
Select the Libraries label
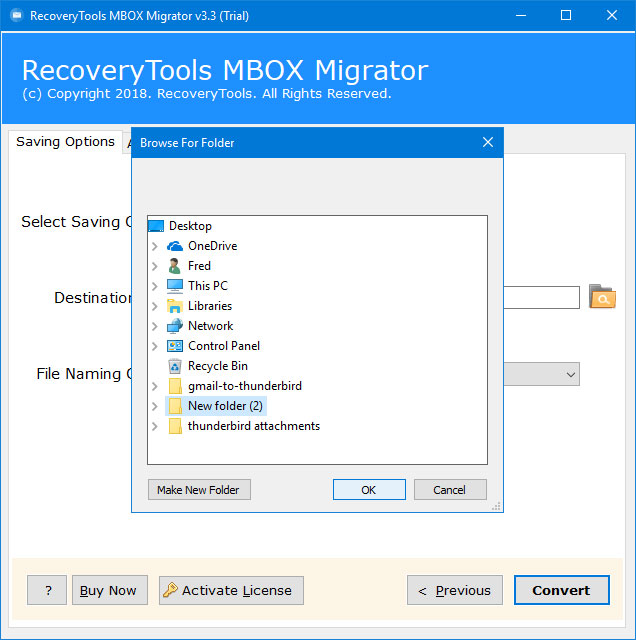[210, 306]
